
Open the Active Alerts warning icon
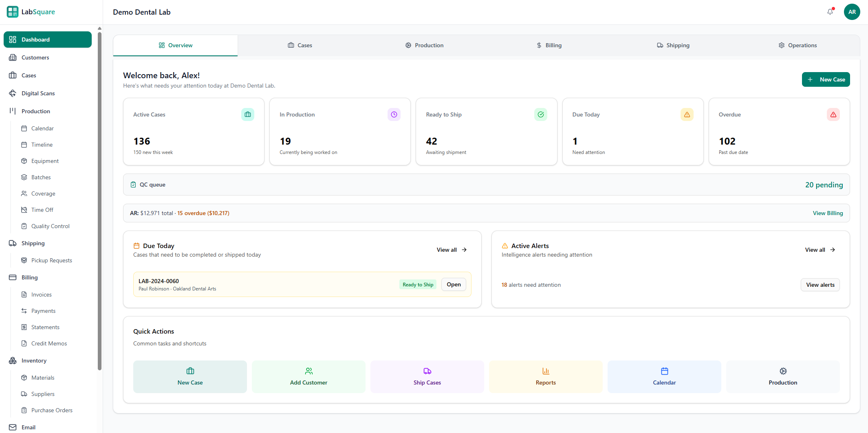coord(505,245)
